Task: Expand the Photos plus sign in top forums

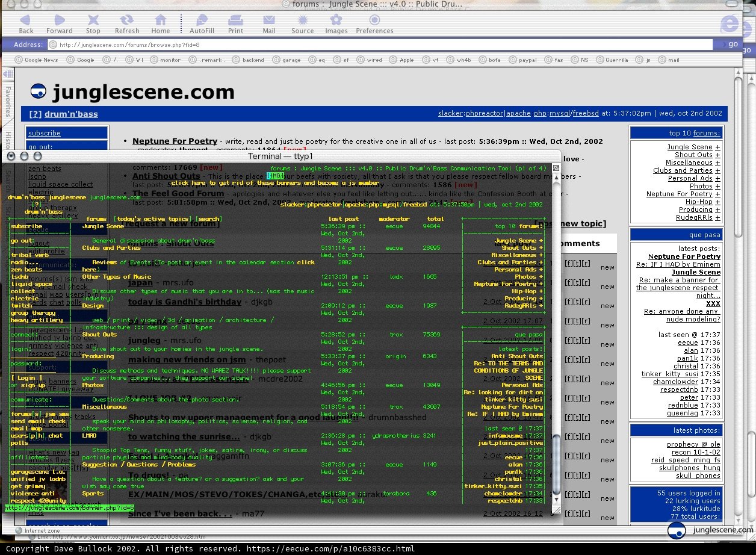Action: point(717,186)
